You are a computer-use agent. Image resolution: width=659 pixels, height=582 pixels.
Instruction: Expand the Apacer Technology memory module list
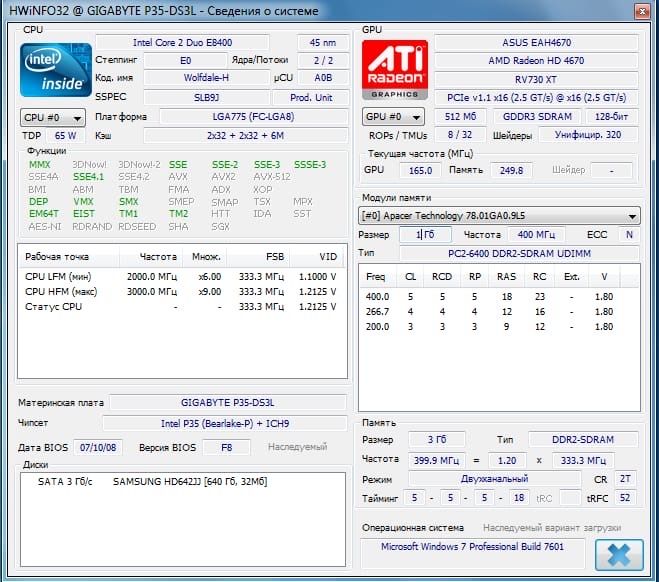pyautogui.click(x=499, y=216)
